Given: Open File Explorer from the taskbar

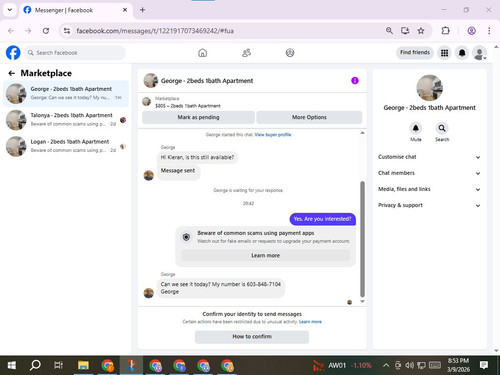Looking at the screenshot, I should point(83,365).
